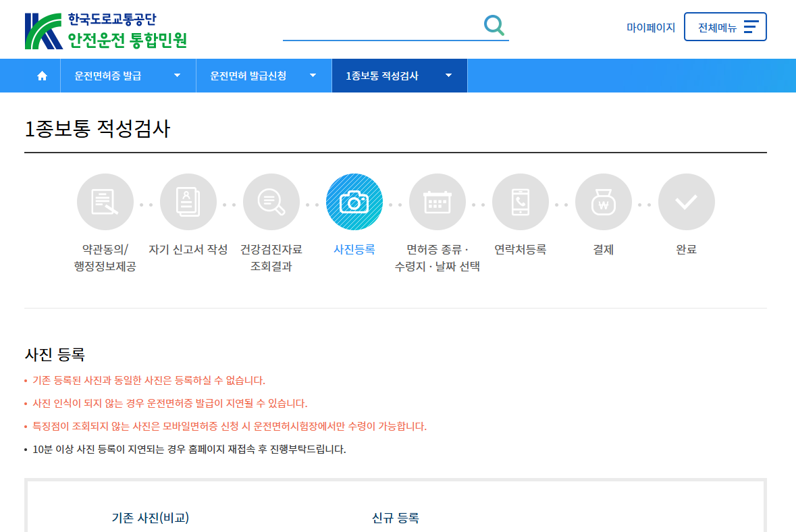Click the green search magnifier icon
Image resolution: width=796 pixels, height=532 pixels.
click(x=494, y=25)
